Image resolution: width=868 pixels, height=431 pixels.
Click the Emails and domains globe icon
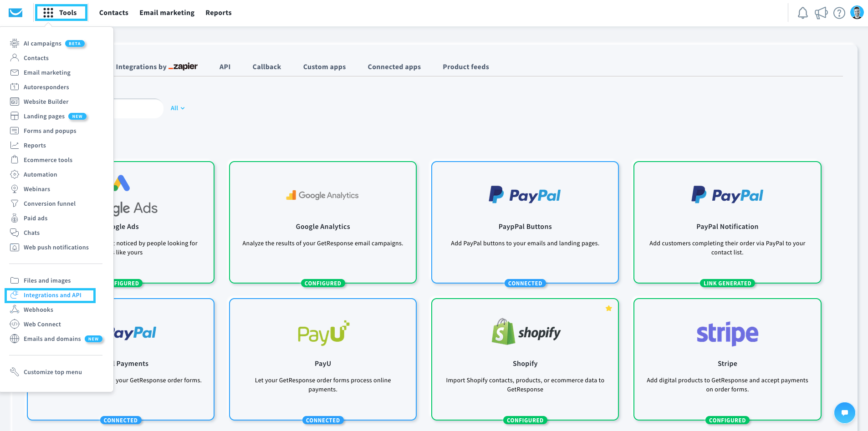15,339
